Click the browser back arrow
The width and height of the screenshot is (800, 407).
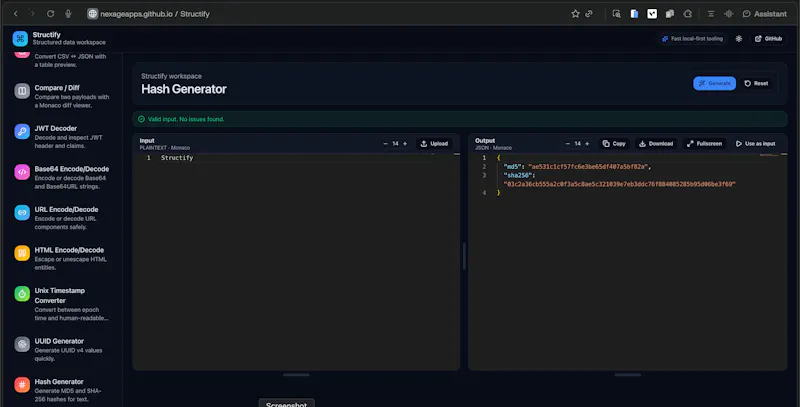coord(16,14)
